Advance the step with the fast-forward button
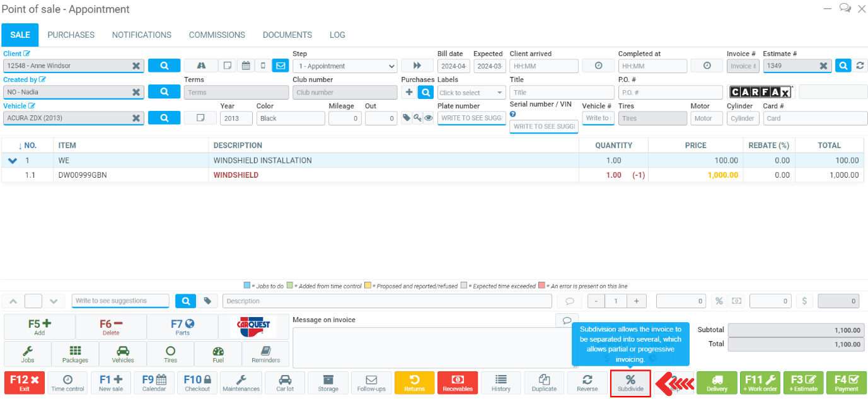 pos(416,66)
